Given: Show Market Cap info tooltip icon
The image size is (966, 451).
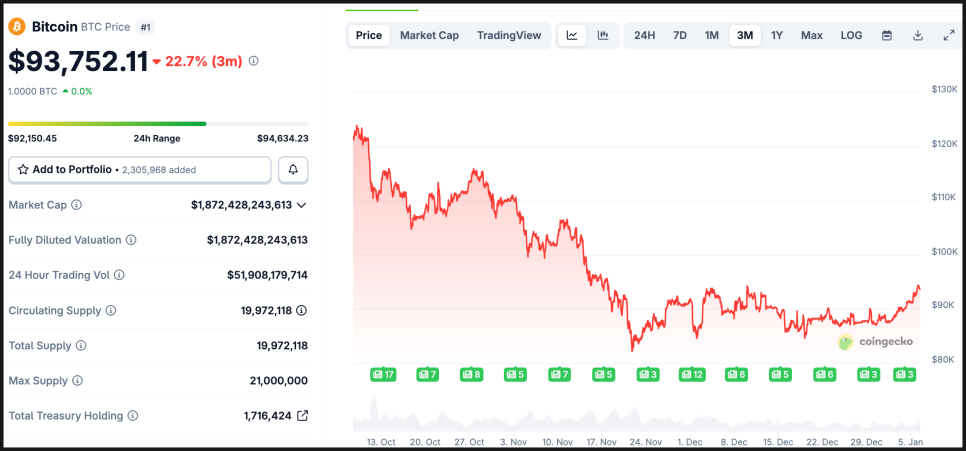Looking at the screenshot, I should [77, 205].
